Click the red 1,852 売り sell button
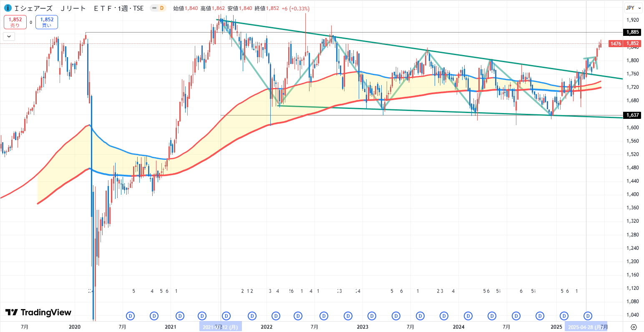Screen dimensions: 644x332 pos(15,22)
